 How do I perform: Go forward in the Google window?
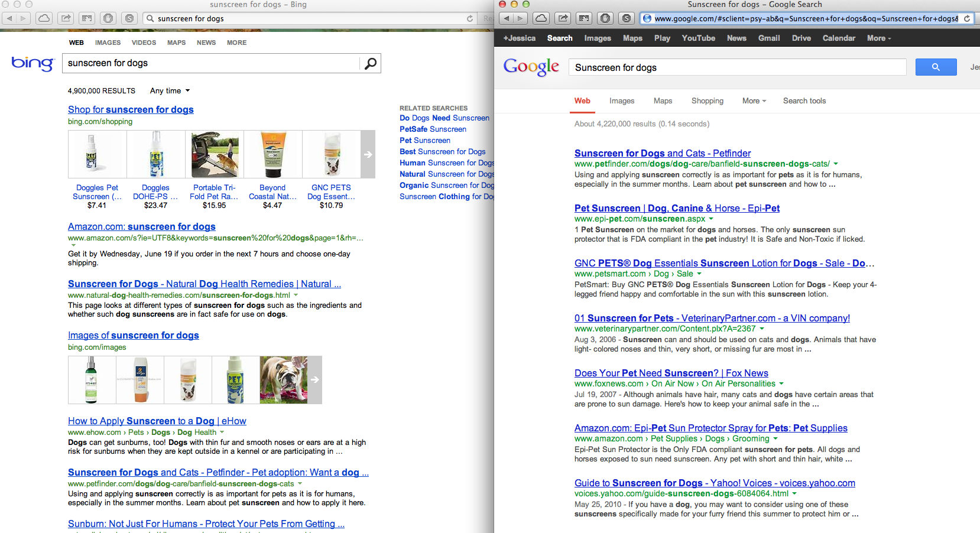coord(520,18)
